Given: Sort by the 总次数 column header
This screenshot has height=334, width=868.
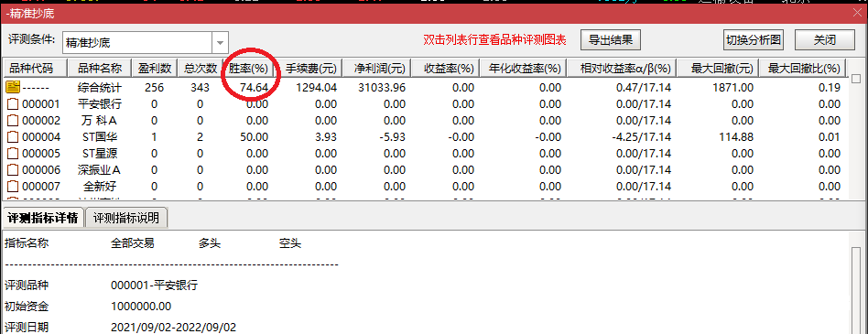Looking at the screenshot, I should pos(200,69).
